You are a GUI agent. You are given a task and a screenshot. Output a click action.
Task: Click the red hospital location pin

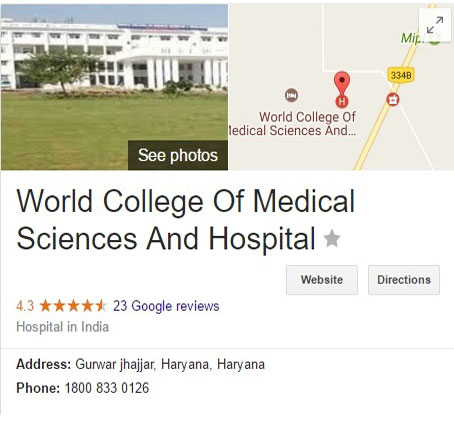coord(342,89)
